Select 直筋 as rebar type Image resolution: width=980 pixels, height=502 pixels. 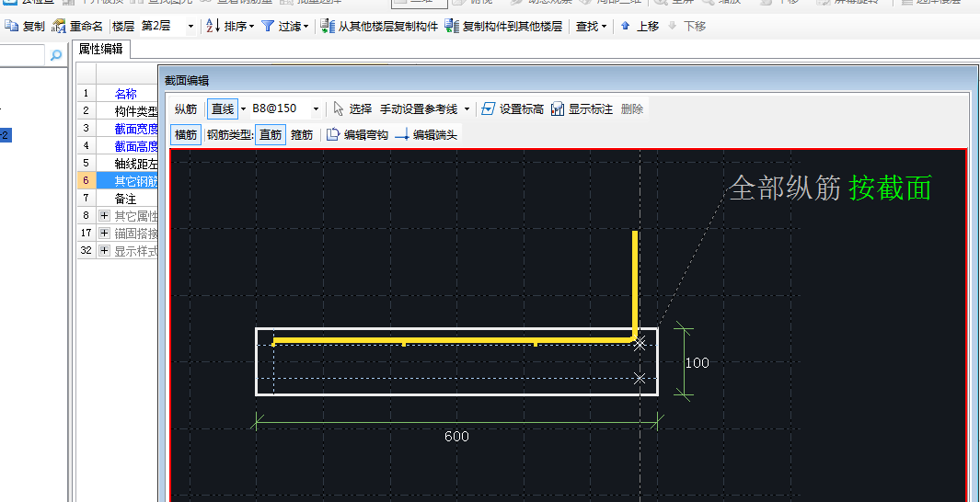(x=271, y=135)
